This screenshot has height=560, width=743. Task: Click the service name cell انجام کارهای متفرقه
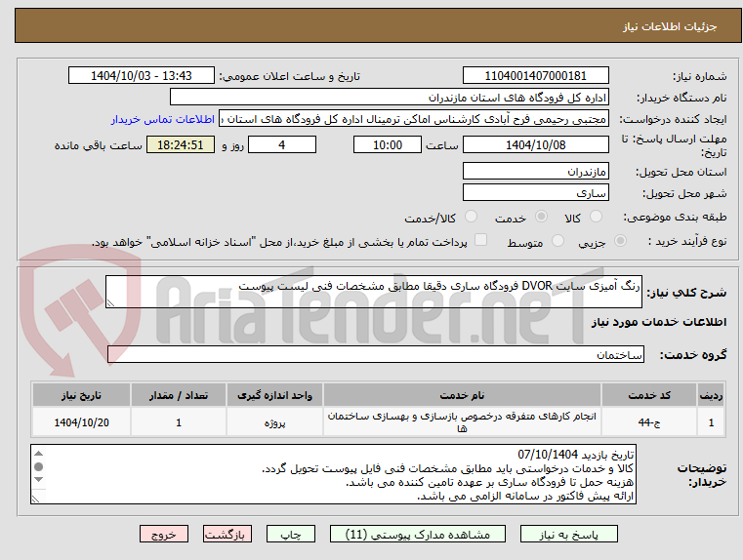point(462,422)
